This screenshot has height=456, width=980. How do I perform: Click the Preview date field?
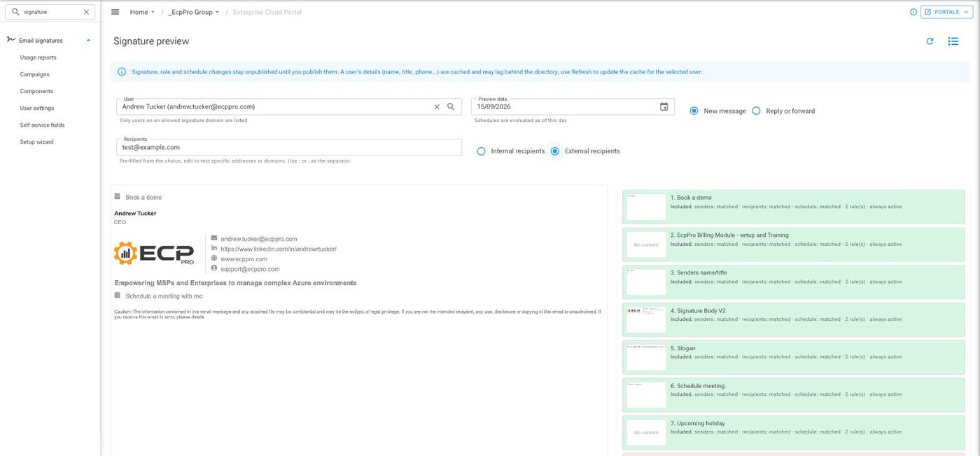[573, 107]
